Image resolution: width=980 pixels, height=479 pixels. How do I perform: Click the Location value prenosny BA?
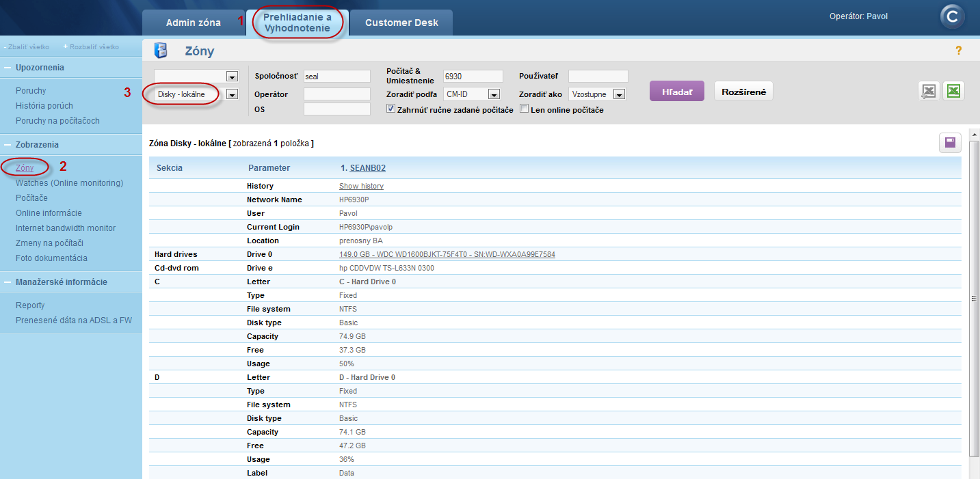pyautogui.click(x=361, y=241)
